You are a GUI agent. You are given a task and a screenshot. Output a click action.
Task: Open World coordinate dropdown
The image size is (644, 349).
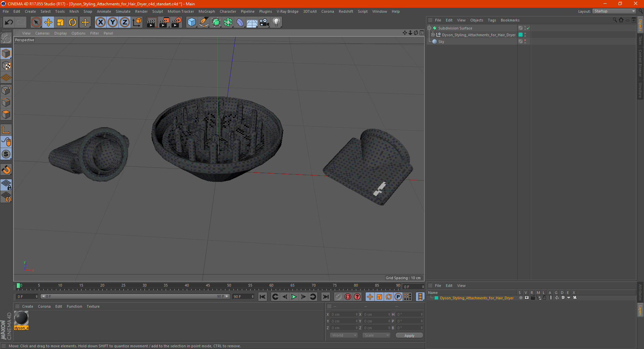[x=344, y=335]
